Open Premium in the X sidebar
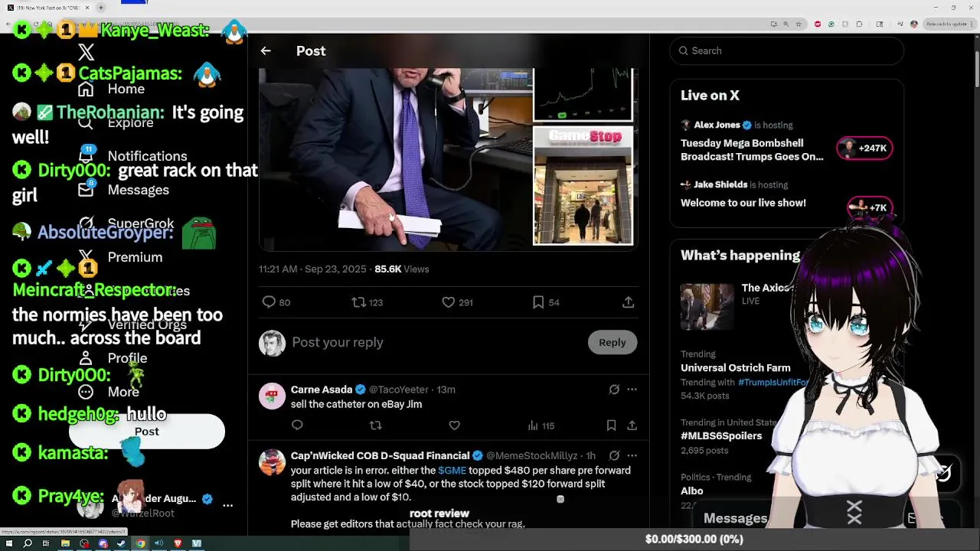980x551 pixels. (120, 257)
